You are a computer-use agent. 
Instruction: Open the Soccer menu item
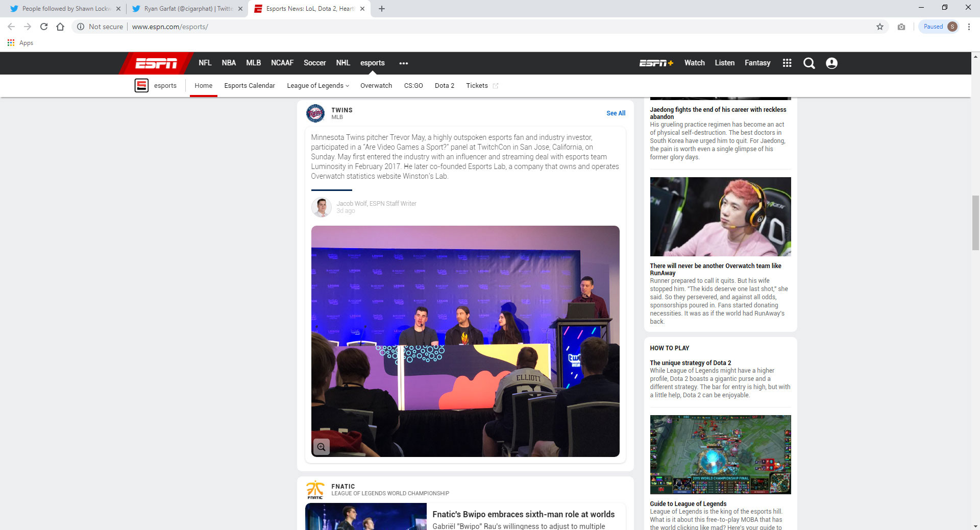(314, 63)
